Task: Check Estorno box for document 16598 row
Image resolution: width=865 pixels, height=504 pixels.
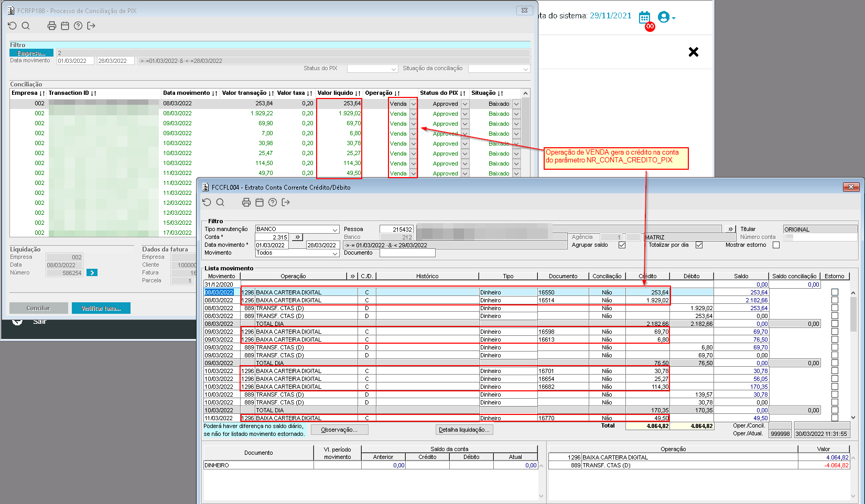Action: [x=835, y=332]
